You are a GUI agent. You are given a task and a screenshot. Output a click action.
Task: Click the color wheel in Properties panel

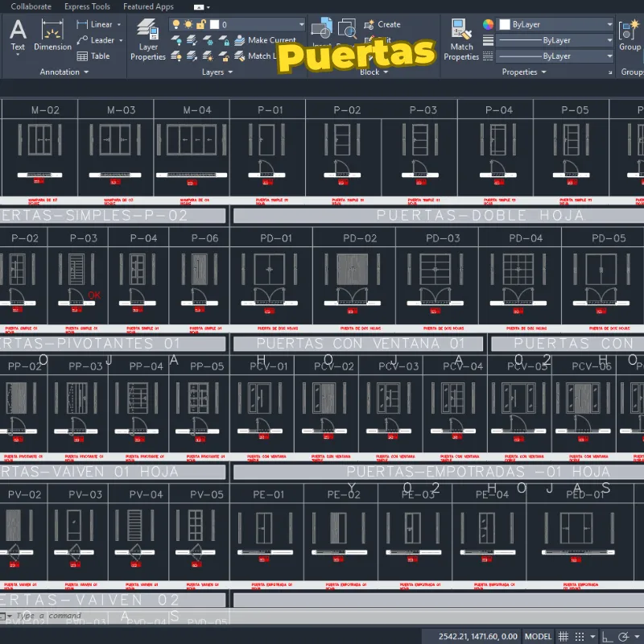(488, 24)
